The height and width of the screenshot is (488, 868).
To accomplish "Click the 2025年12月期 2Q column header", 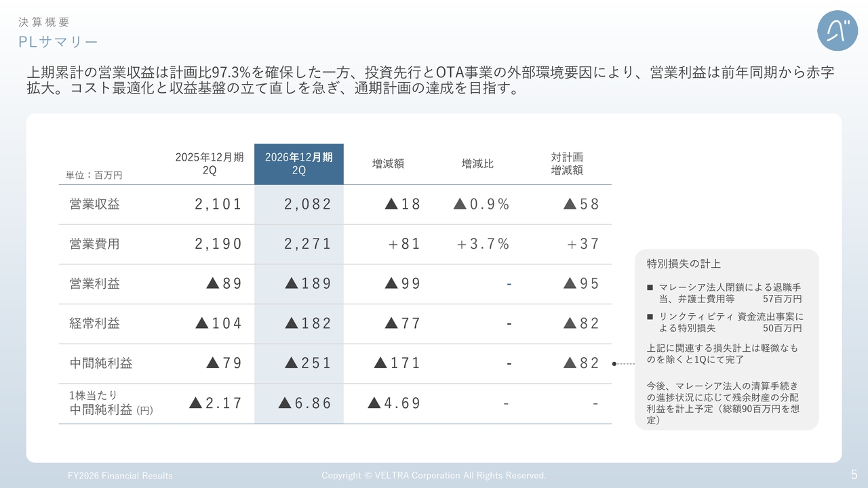I will (210, 164).
